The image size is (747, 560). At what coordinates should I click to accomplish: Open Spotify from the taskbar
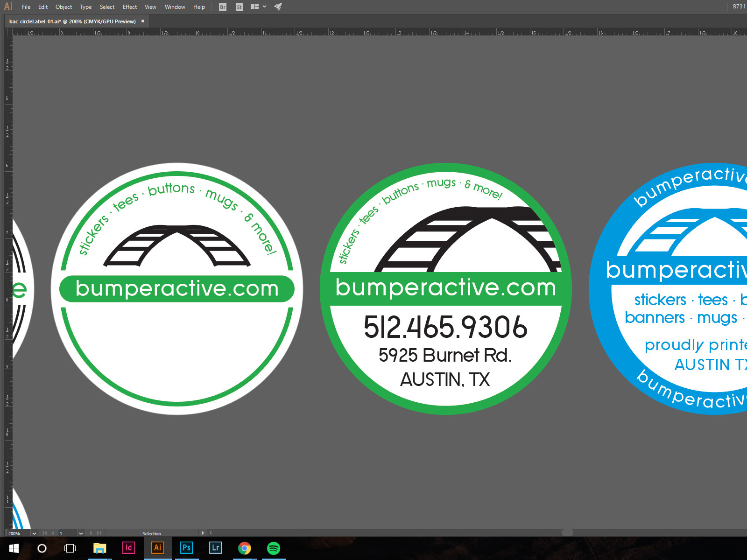pos(274,548)
